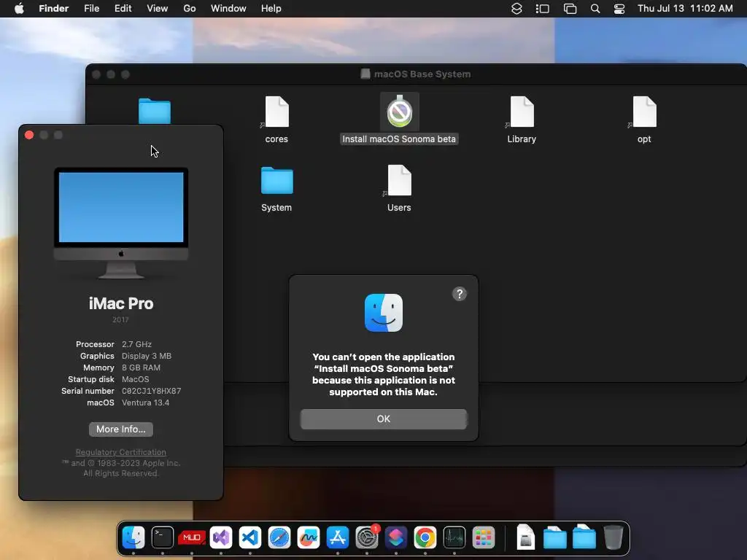Viewport: 747px width, 560px height.
Task: Open the disk image document in Dock
Action: click(526, 537)
